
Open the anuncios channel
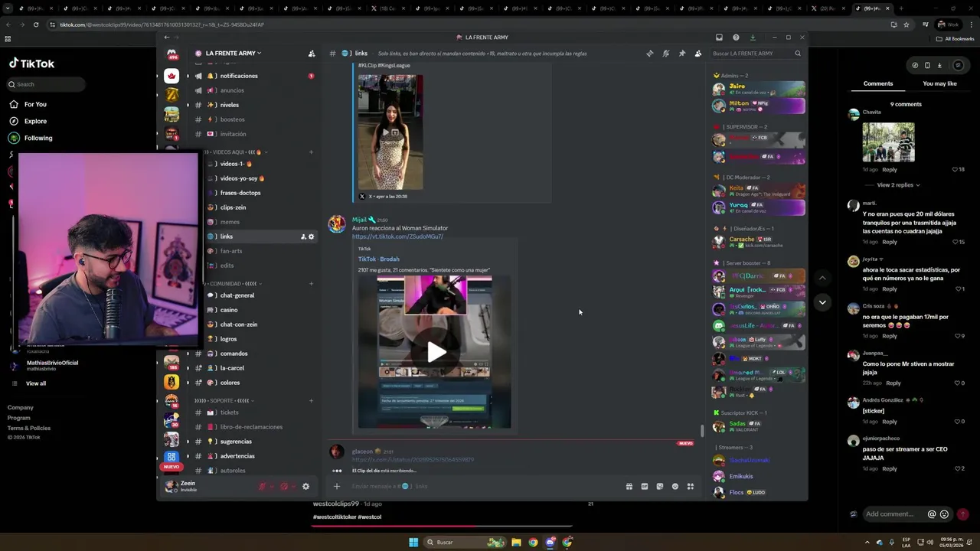[x=232, y=90]
